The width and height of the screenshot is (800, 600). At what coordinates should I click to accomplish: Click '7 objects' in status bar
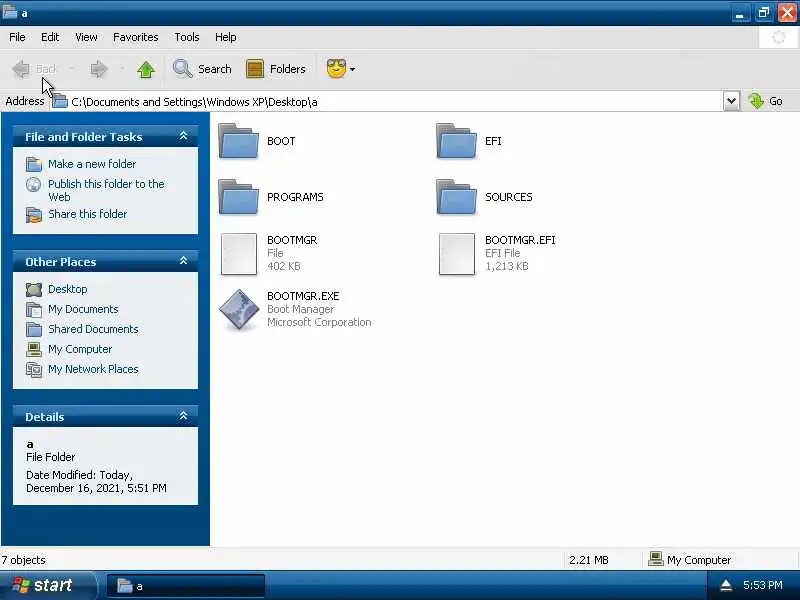[23, 560]
